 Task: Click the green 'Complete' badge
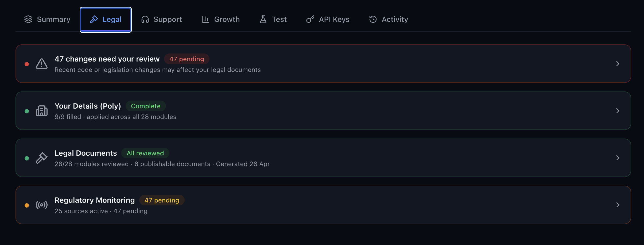coord(146,106)
